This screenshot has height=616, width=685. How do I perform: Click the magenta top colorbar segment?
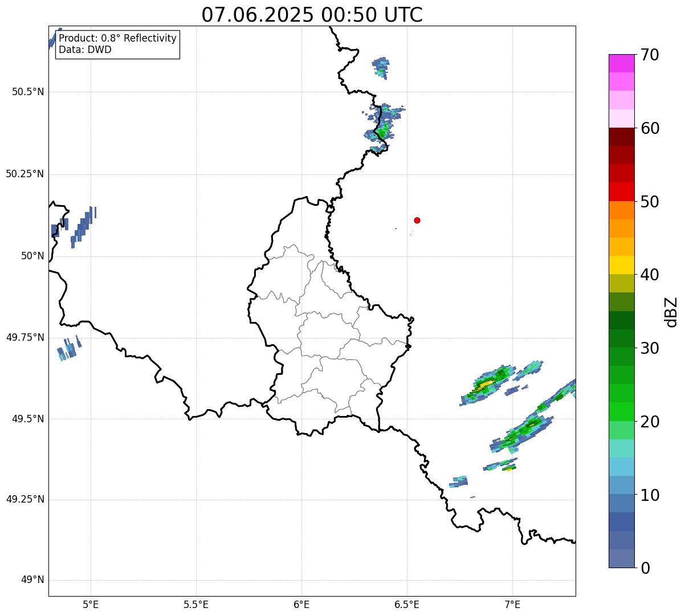621,63
